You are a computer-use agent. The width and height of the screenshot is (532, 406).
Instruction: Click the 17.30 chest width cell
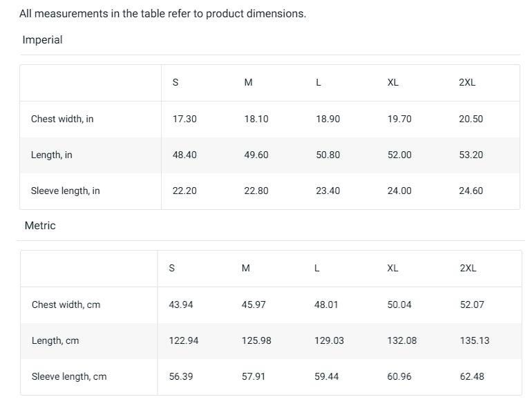click(184, 119)
